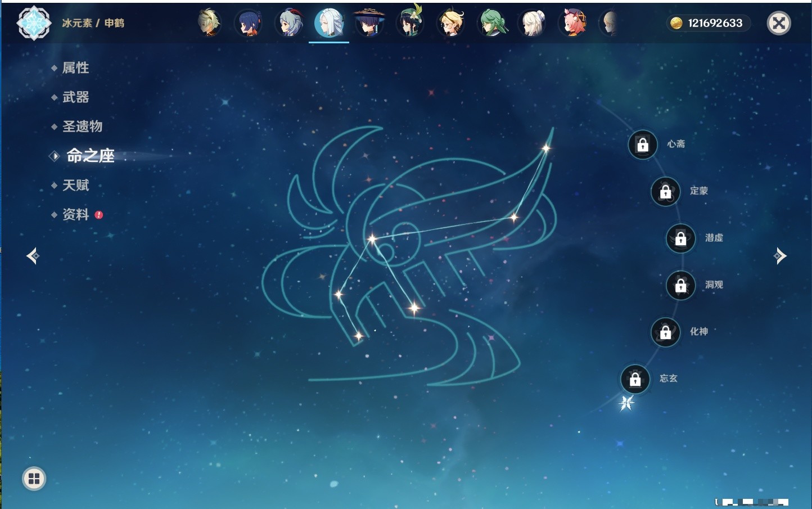Switch to previous character with left arrow
The image size is (812, 509).
coord(33,256)
